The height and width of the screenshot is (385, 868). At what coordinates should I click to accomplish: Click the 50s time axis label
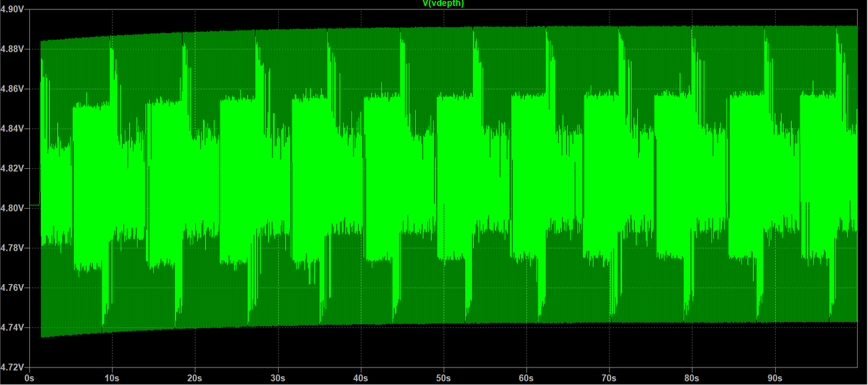443,378
